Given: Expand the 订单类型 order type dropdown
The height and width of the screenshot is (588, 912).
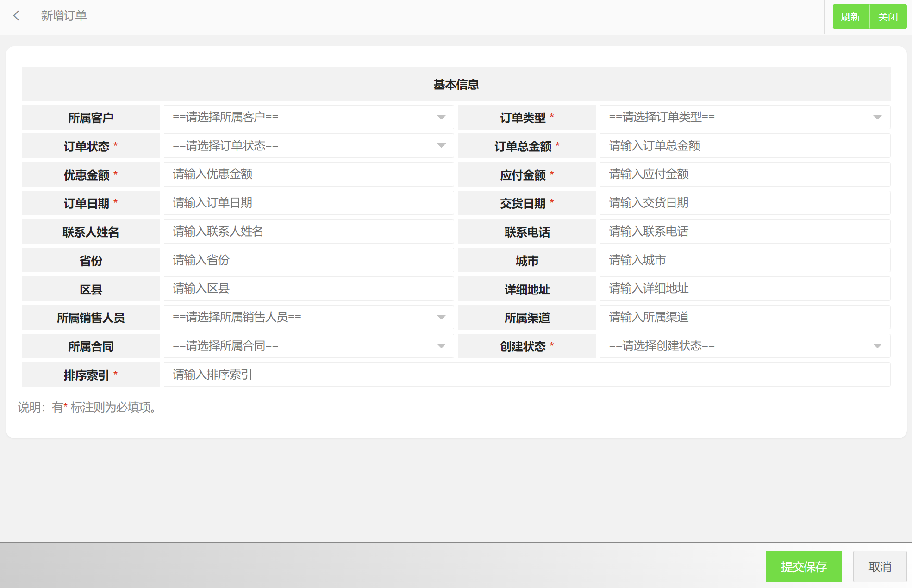Looking at the screenshot, I should tap(744, 117).
